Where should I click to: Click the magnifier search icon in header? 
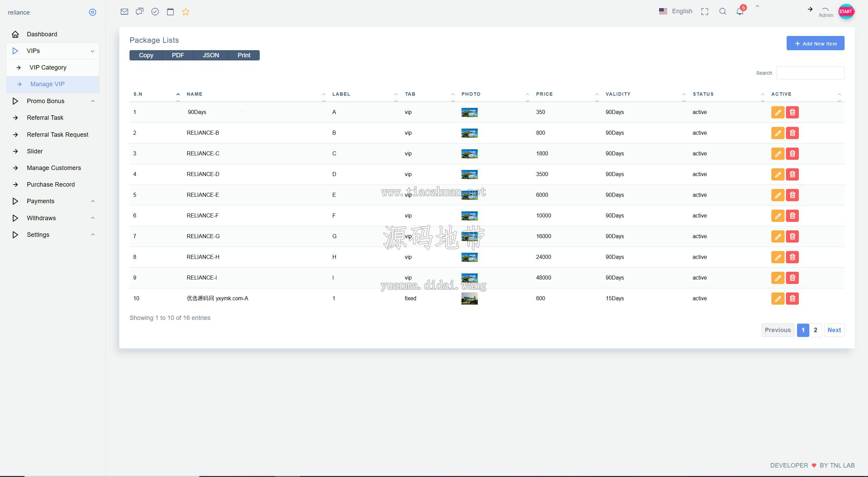tap(723, 12)
